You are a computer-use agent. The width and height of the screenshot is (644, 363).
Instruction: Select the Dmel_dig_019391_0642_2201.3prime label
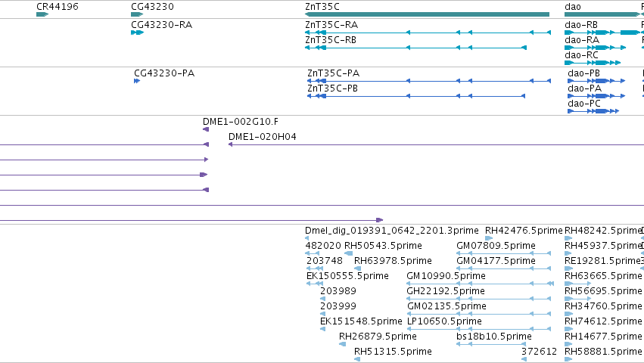point(392,231)
